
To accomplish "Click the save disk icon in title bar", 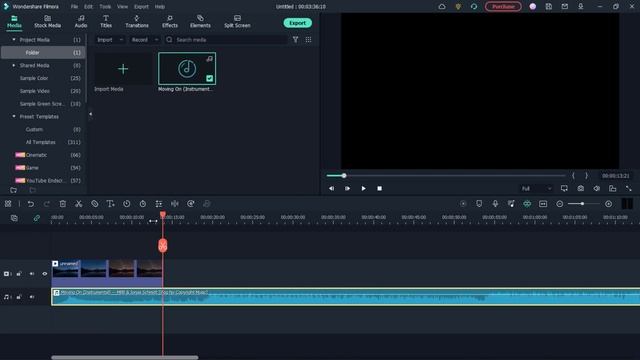I will (549, 7).
